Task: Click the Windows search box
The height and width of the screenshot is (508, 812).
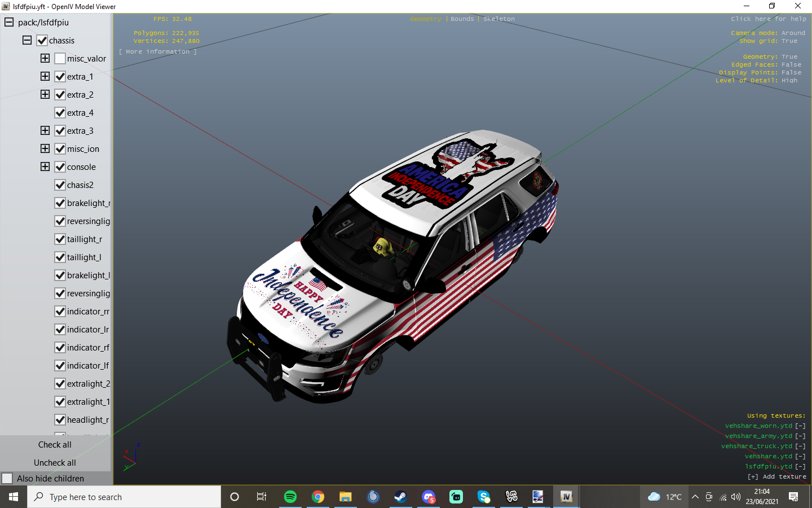Action: click(x=124, y=497)
